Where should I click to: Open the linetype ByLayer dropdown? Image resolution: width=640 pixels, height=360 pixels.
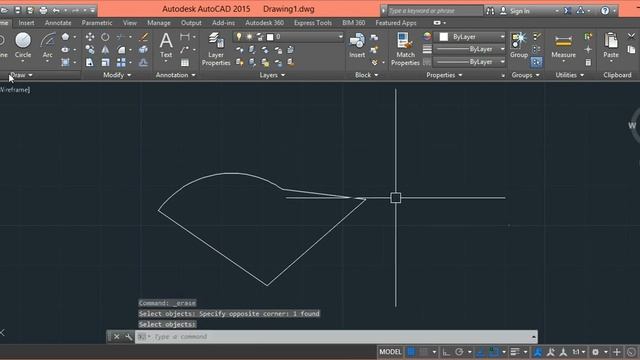pyautogui.click(x=469, y=62)
